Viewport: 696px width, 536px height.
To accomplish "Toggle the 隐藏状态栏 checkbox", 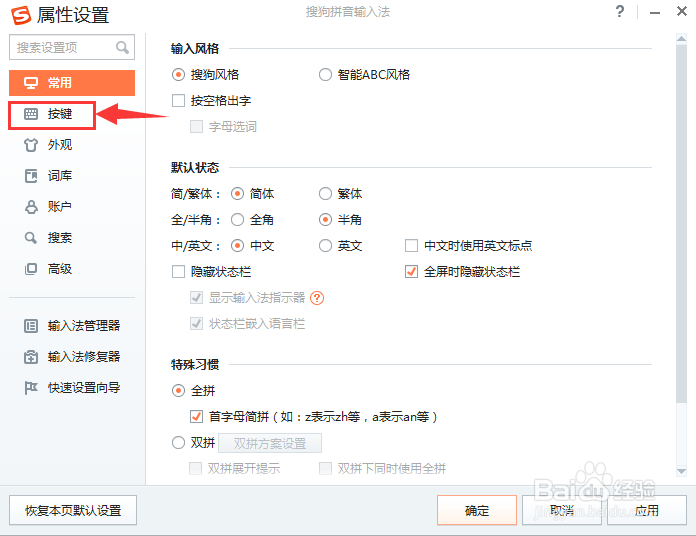I will (x=178, y=272).
